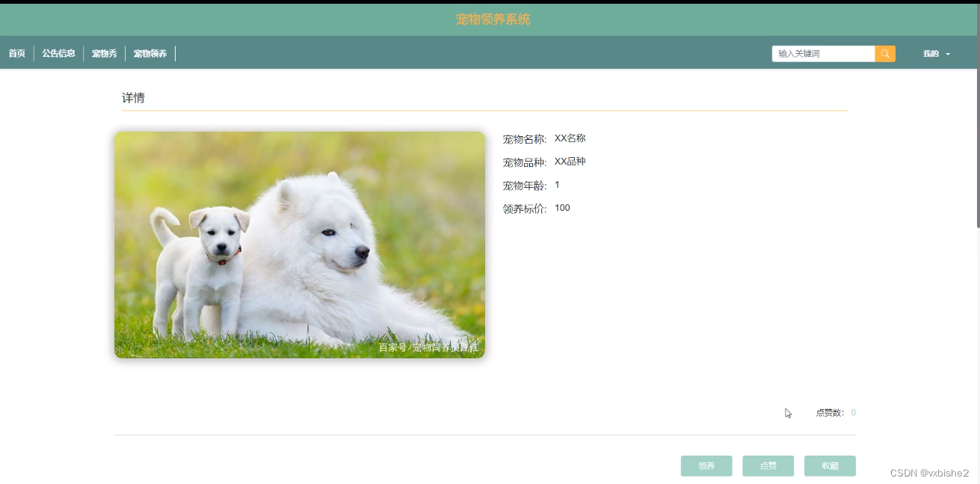This screenshot has width=980, height=484.
Task: Click the 宠物年龄 label
Action: click(525, 186)
